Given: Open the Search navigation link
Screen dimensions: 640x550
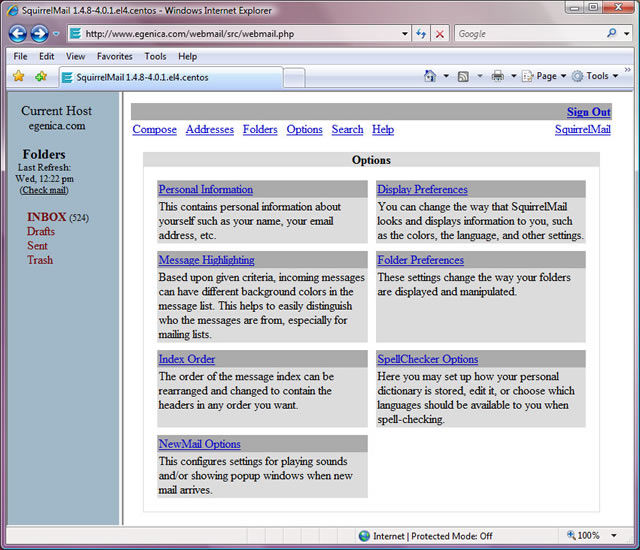Looking at the screenshot, I should pos(347,129).
